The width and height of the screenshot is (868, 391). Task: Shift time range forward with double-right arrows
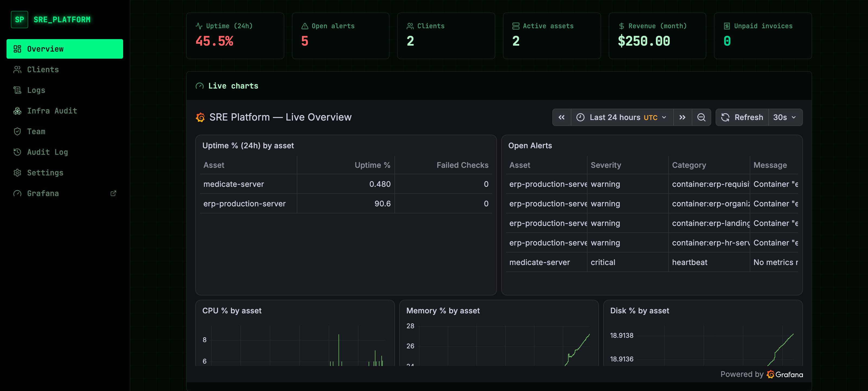[682, 117]
